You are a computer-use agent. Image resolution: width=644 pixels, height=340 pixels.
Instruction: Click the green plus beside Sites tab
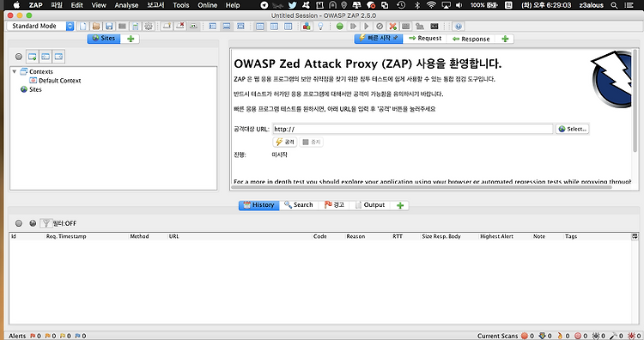click(x=131, y=39)
